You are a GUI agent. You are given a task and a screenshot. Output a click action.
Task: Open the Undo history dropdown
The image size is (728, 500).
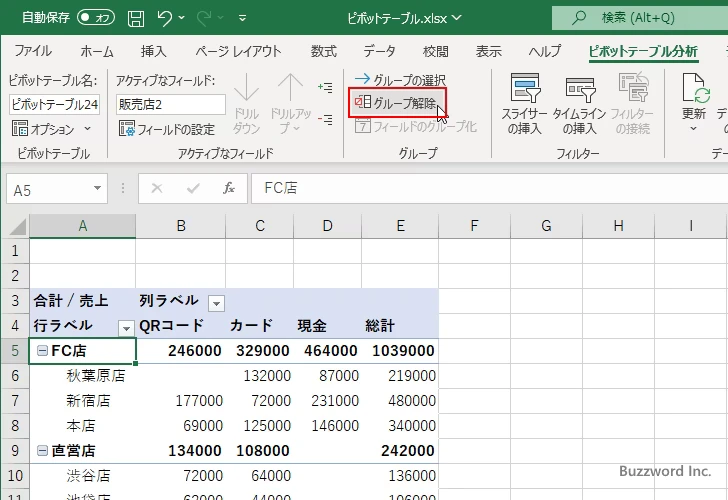click(182, 18)
